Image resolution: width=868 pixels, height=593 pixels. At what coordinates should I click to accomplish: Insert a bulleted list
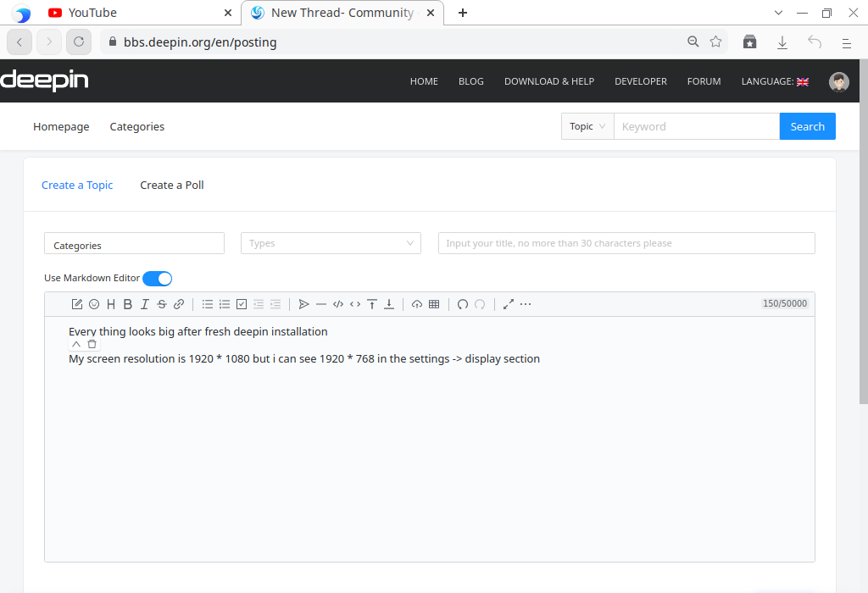point(208,304)
